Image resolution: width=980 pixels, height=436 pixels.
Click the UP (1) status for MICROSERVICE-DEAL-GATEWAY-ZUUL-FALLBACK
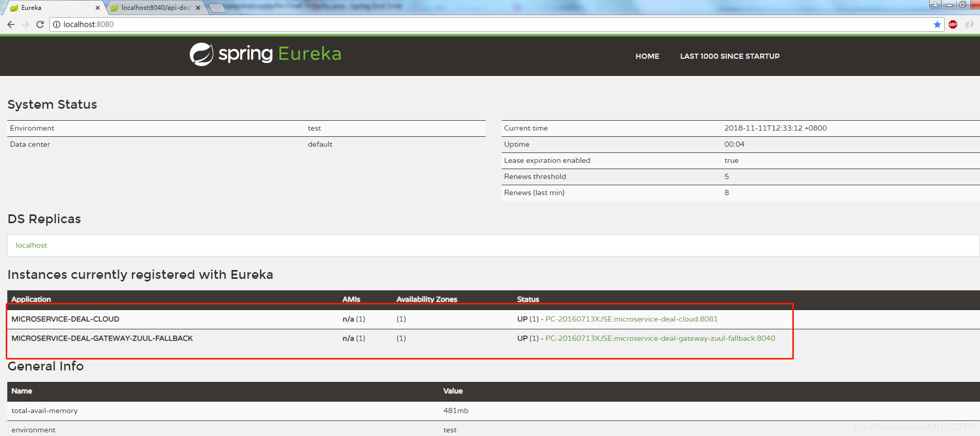click(528, 338)
